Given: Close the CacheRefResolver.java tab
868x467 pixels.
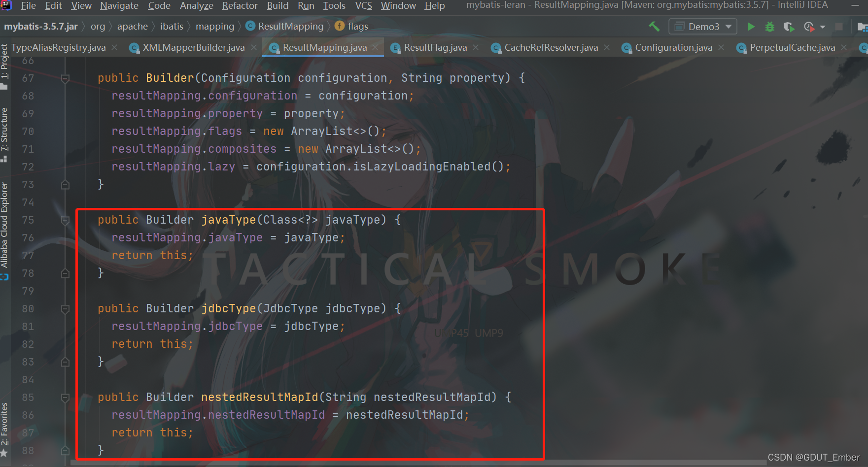Looking at the screenshot, I should tap(607, 47).
